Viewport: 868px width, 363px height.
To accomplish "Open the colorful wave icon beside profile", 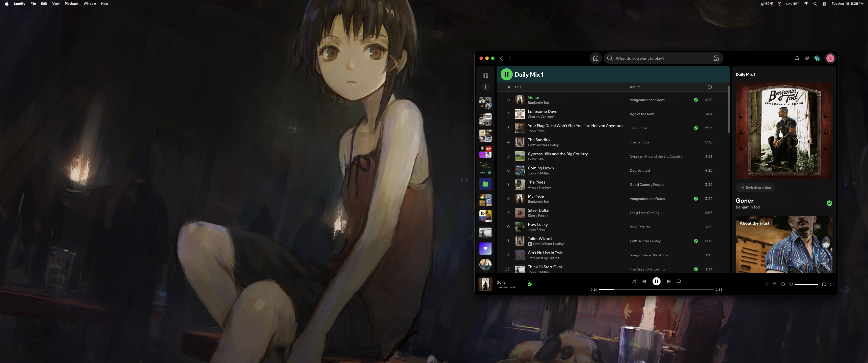I will [x=817, y=58].
